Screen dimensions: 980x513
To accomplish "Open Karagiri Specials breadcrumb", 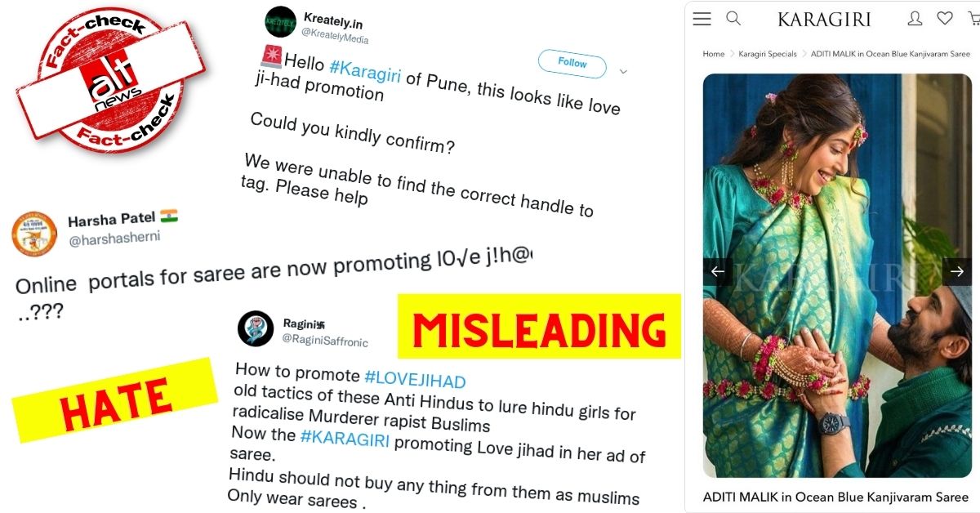I will [768, 54].
